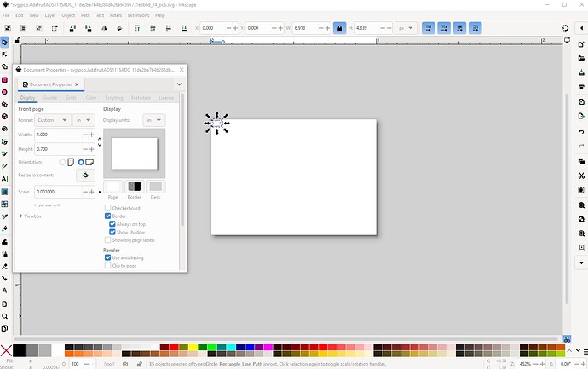Select the 3D box tool
The height and width of the screenshot is (369, 588).
click(4, 117)
